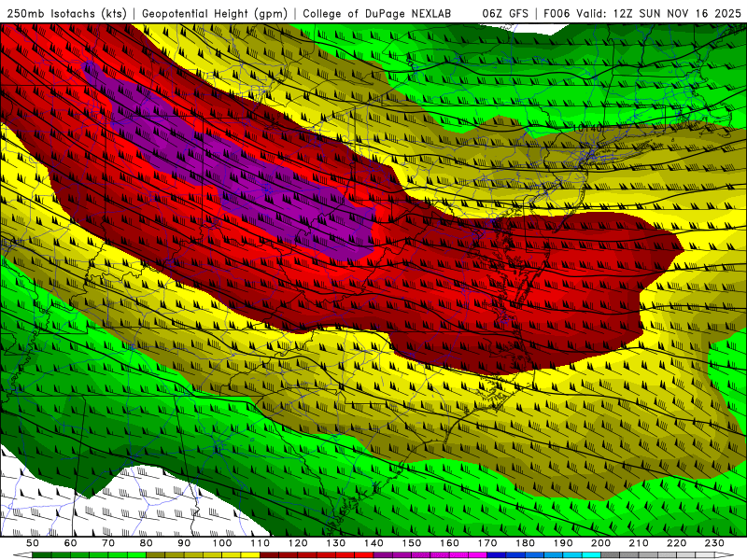This screenshot has height=560, width=747.
Task: Click the "190" legend value
Action: [563, 543]
